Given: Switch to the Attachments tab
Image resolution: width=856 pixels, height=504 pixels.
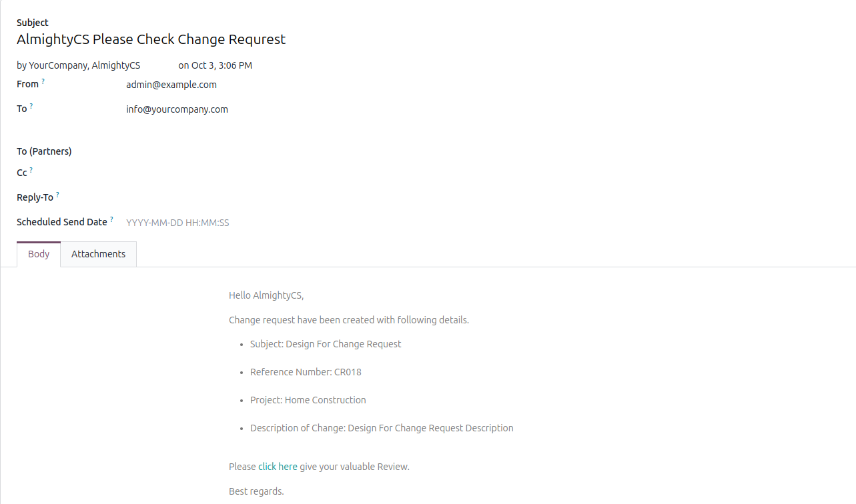Looking at the screenshot, I should point(98,254).
